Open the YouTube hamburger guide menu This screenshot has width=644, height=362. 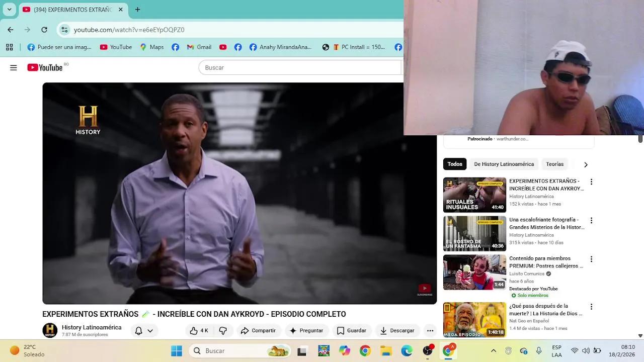tap(14, 67)
